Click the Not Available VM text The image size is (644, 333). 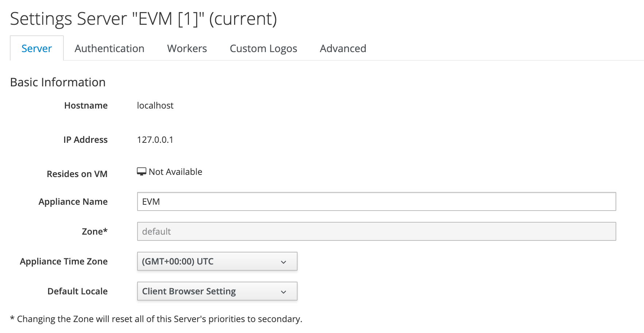point(175,172)
